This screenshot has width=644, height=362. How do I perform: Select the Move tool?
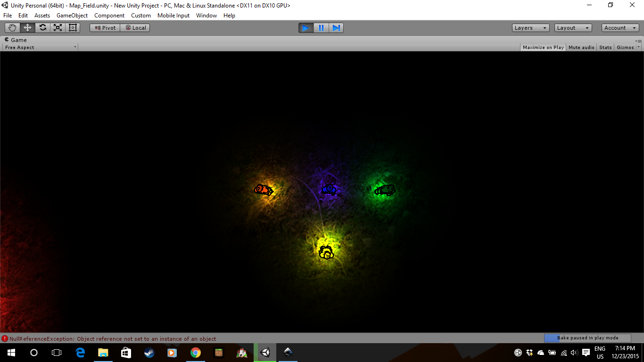pos(27,28)
